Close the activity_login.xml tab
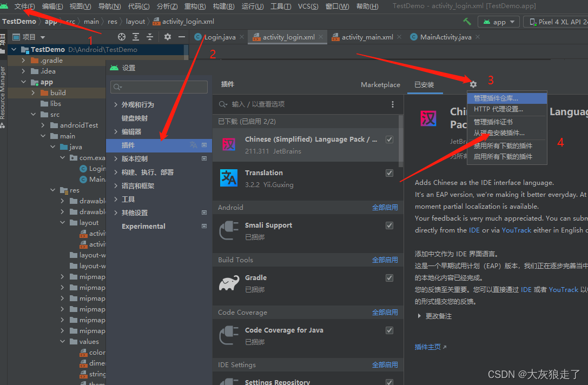Viewport: 588px width, 385px height. point(321,37)
